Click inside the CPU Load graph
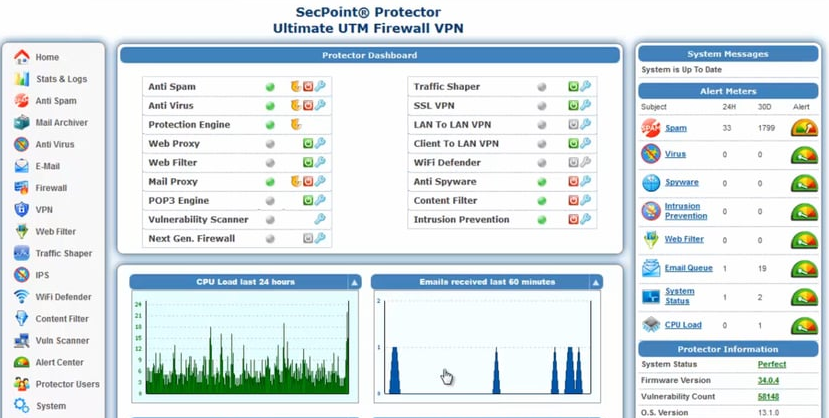The width and height of the screenshot is (829, 418). click(245, 345)
